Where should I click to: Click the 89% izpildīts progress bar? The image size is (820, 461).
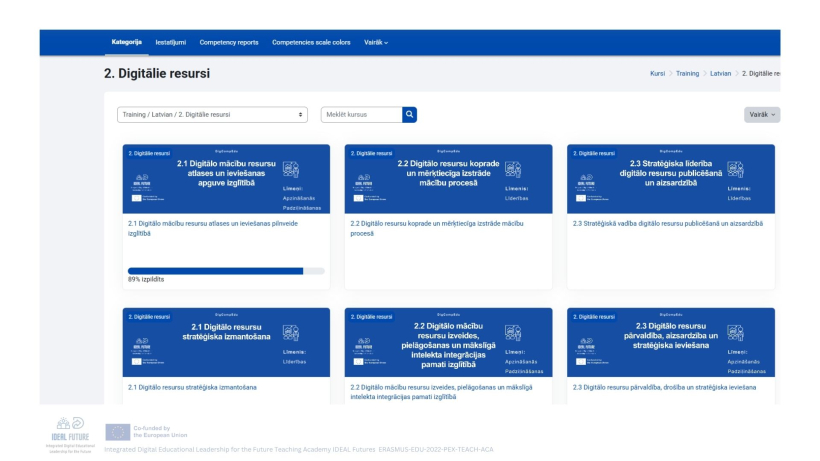[226, 271]
